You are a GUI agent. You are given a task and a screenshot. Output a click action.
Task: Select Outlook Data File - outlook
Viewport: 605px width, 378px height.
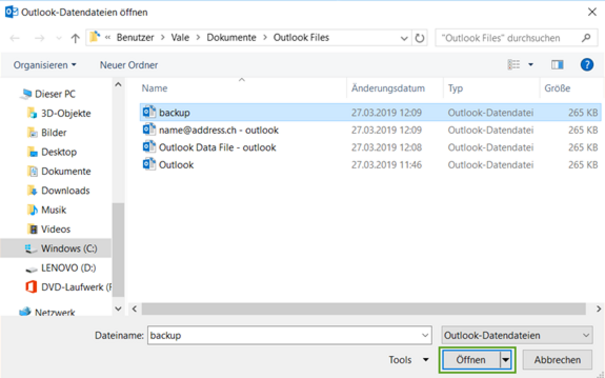(370, 147)
